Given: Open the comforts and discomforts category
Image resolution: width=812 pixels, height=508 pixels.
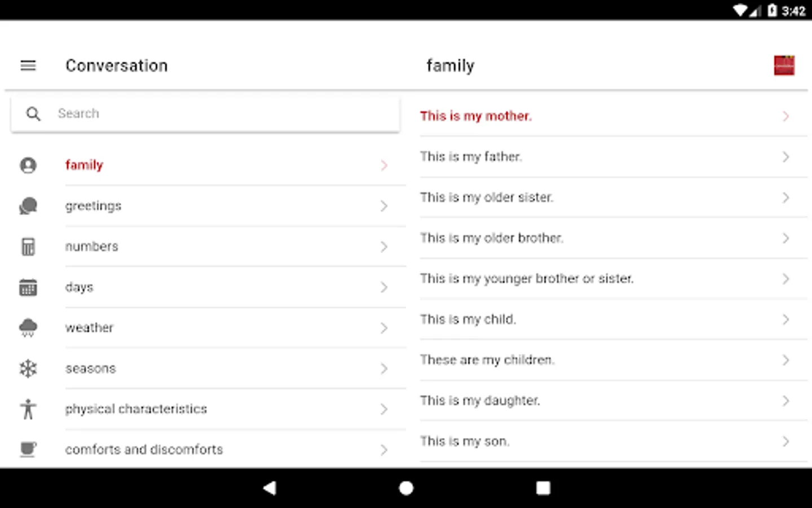Looking at the screenshot, I should click(144, 450).
